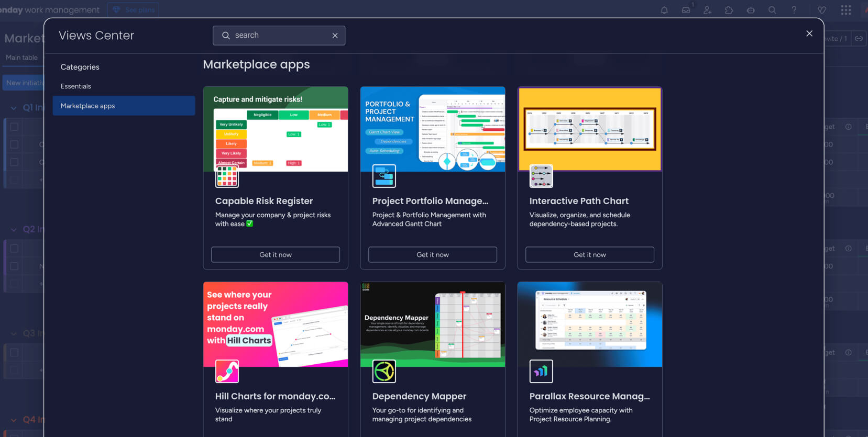This screenshot has height=437, width=868.
Task: Click the Parallax Resource Management app icon
Action: tap(541, 372)
